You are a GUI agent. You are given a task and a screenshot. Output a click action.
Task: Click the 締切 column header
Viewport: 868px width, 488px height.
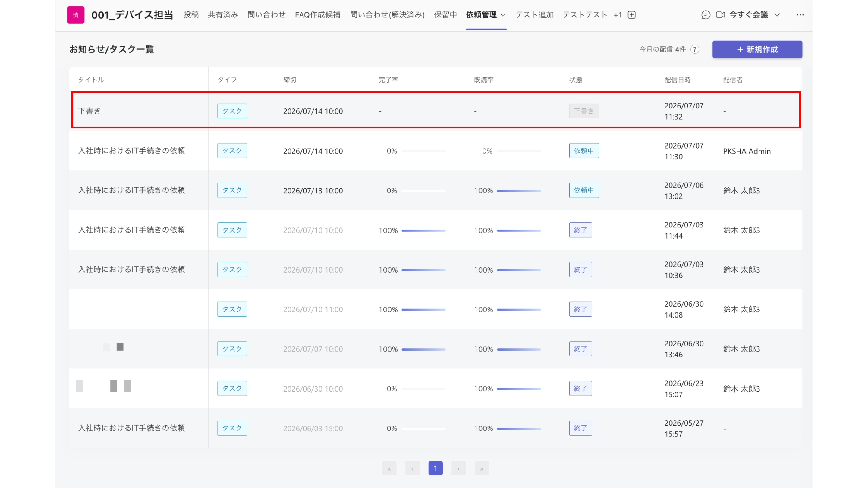coord(290,80)
